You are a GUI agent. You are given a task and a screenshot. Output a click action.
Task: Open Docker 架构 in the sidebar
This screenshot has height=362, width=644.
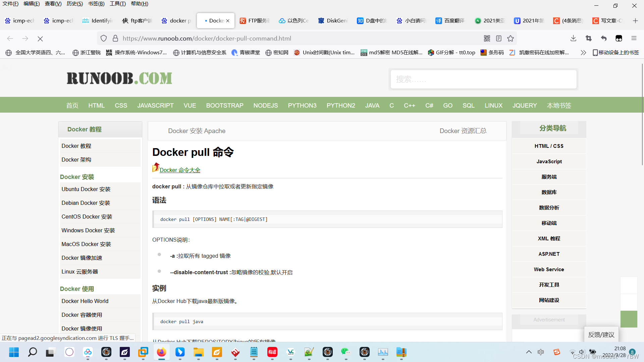(100, 160)
